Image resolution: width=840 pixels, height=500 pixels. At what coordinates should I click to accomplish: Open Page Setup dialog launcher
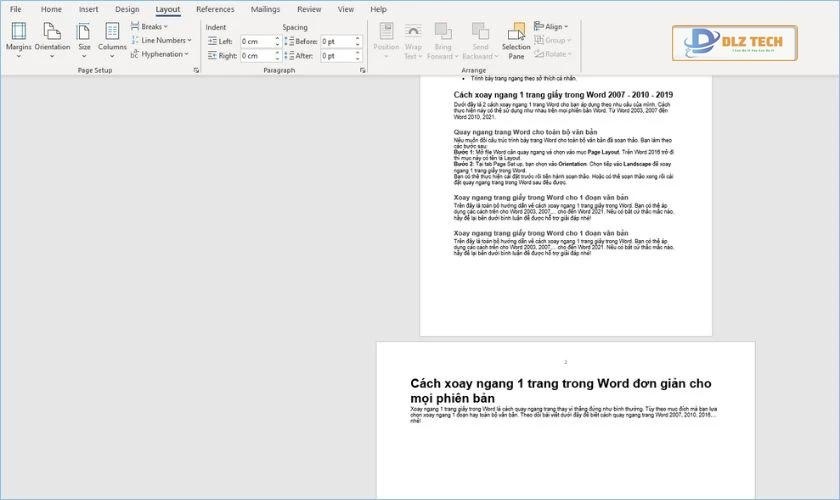[196, 71]
